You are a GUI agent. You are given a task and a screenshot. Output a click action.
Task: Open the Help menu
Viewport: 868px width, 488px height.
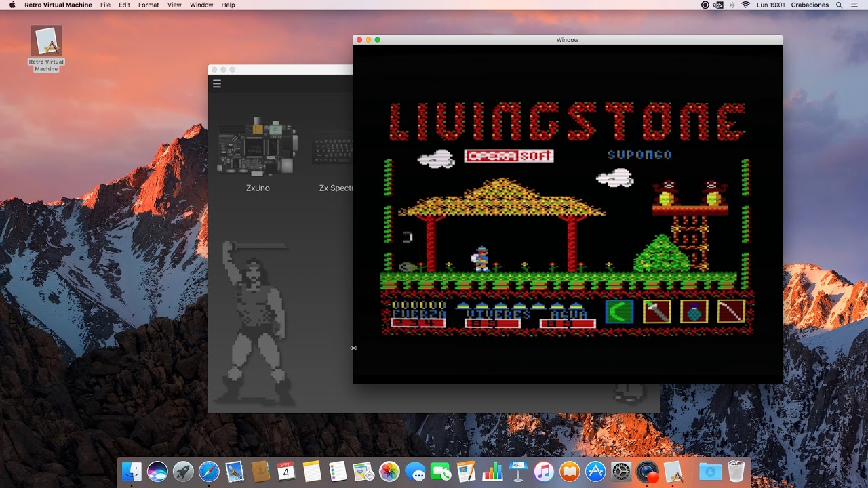click(x=229, y=5)
